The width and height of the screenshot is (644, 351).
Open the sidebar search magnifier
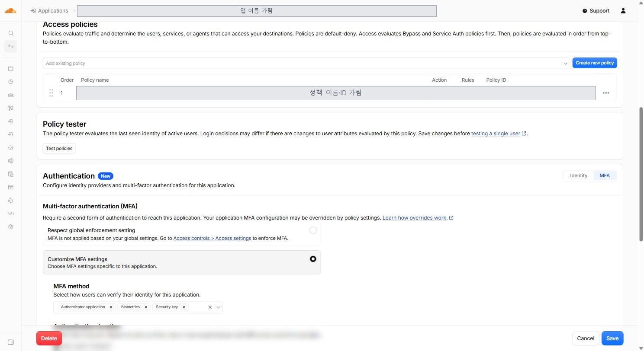pyautogui.click(x=11, y=33)
